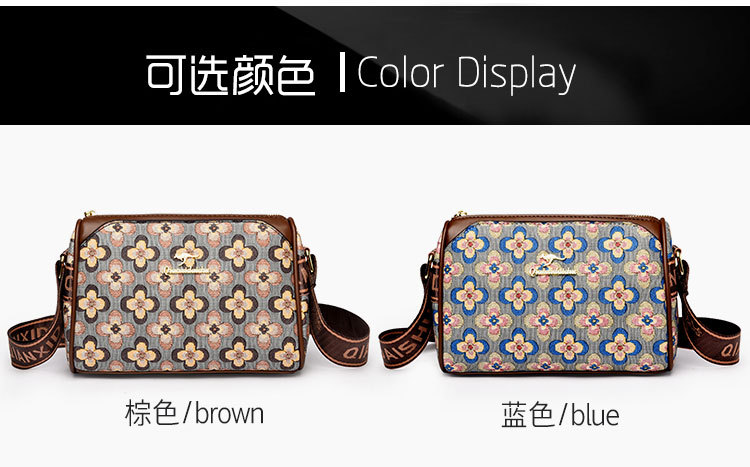Viewport: 750px width, 467px height.
Task: Click the Color Display heading text
Action: coord(466,74)
